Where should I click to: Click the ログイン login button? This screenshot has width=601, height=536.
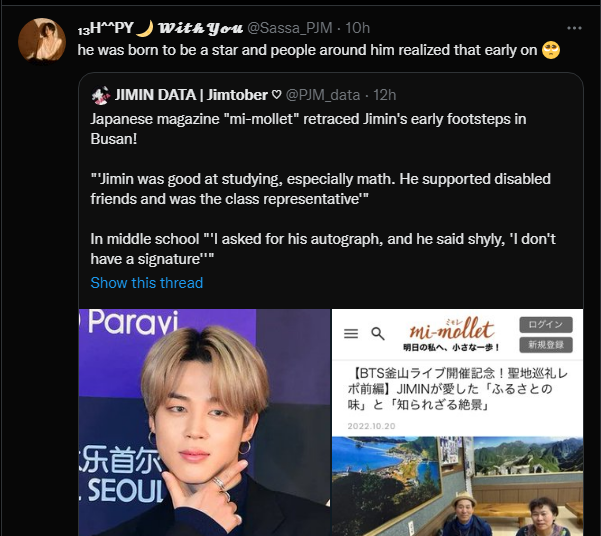pos(546,325)
